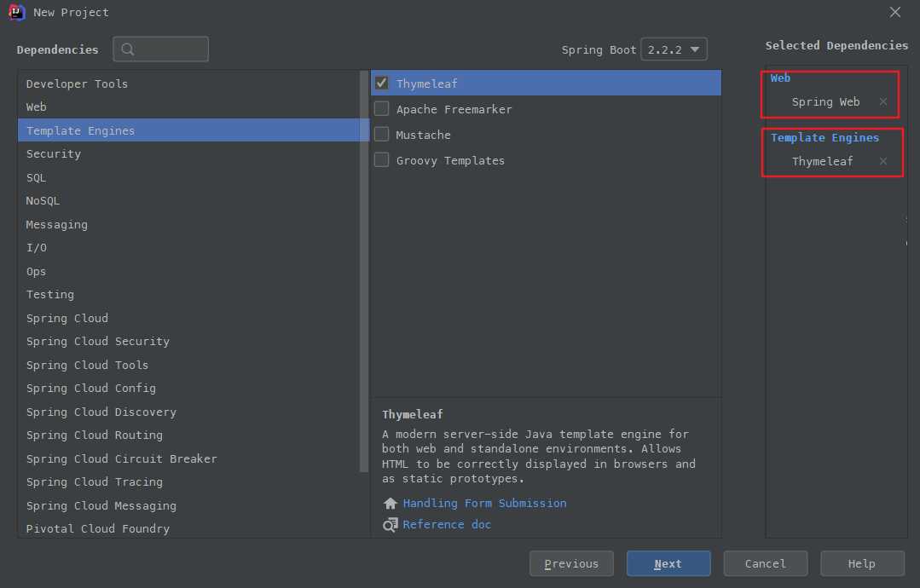
Task: Select Spring Cloud Security category
Action: click(x=189, y=341)
